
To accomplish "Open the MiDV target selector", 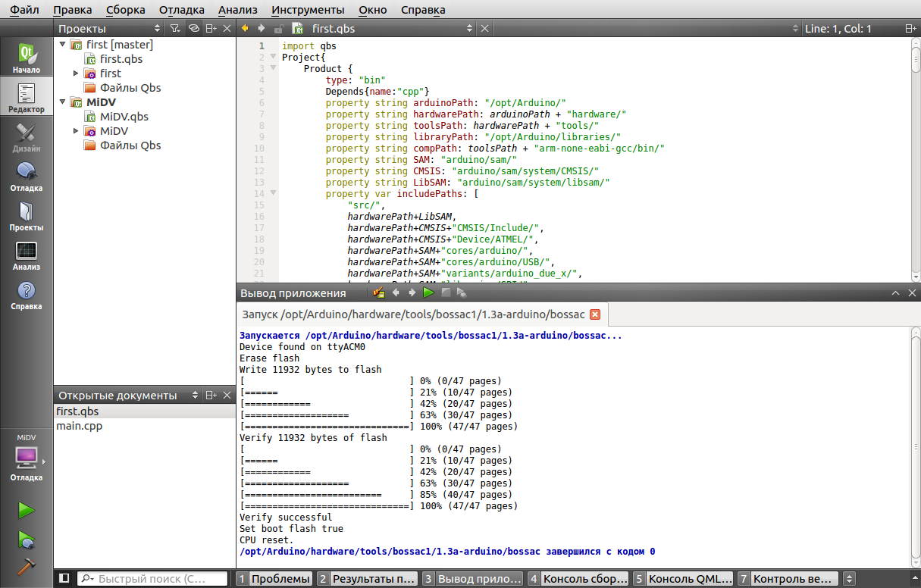I will (27, 458).
